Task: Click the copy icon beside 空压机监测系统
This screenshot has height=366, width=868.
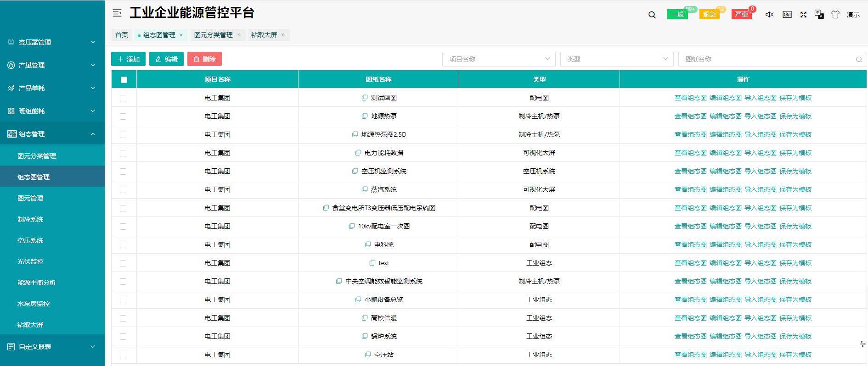Action: pyautogui.click(x=355, y=171)
